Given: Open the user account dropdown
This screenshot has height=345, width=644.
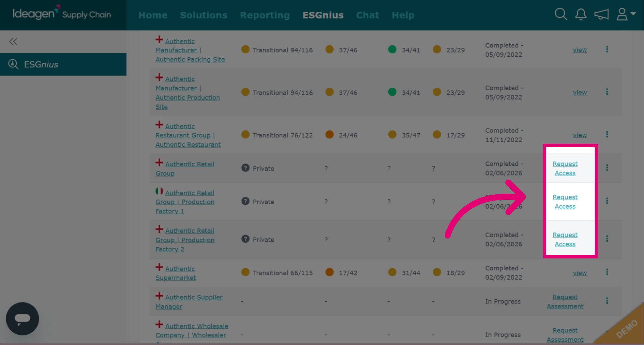Looking at the screenshot, I should click(x=626, y=14).
